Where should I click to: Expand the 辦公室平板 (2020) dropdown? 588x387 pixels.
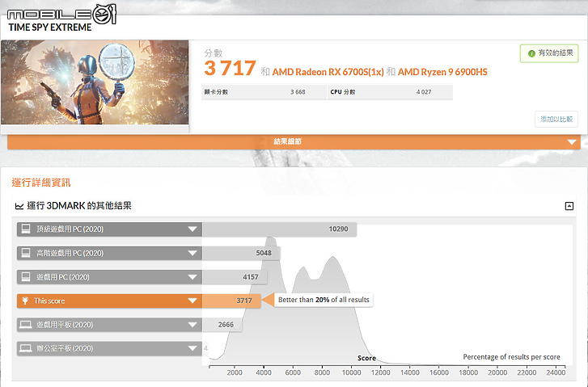click(192, 348)
